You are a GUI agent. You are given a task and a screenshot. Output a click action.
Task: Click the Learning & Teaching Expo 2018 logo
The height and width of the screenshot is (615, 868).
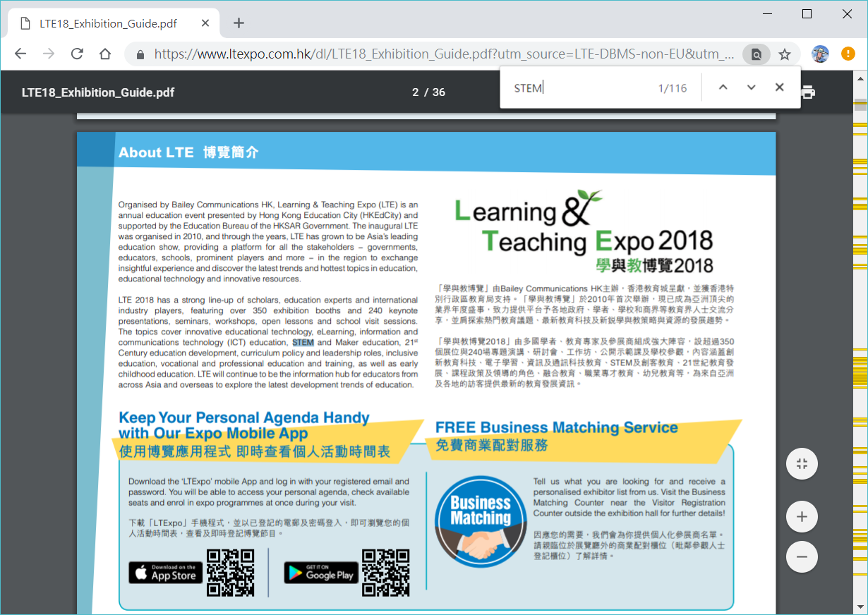coord(584,231)
